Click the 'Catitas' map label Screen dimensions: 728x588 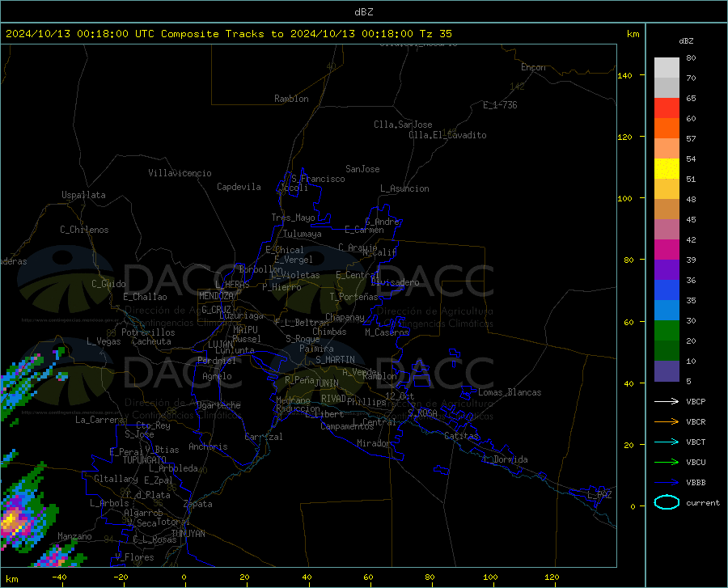click(x=461, y=436)
